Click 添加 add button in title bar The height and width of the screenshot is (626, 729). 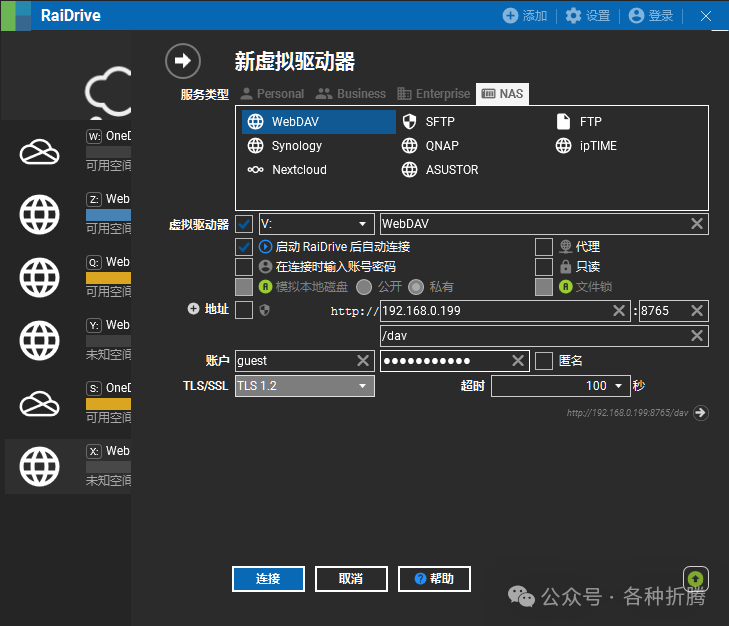(525, 16)
